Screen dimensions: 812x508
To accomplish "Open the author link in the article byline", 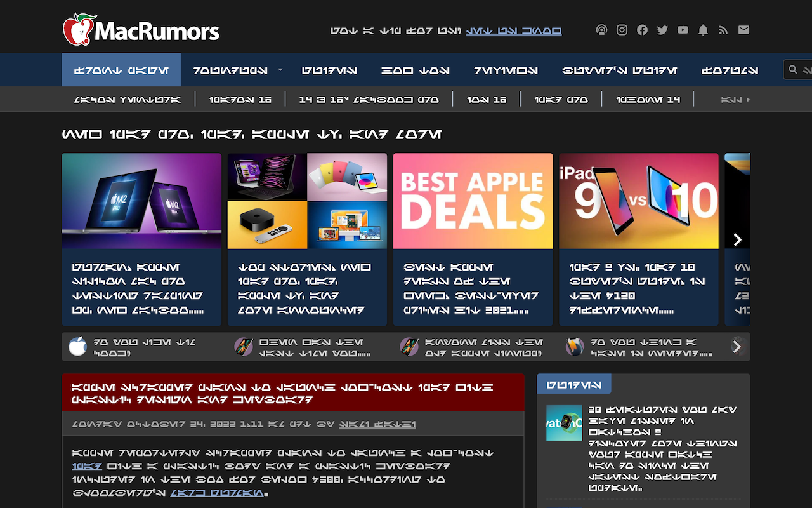I will click(x=377, y=424).
